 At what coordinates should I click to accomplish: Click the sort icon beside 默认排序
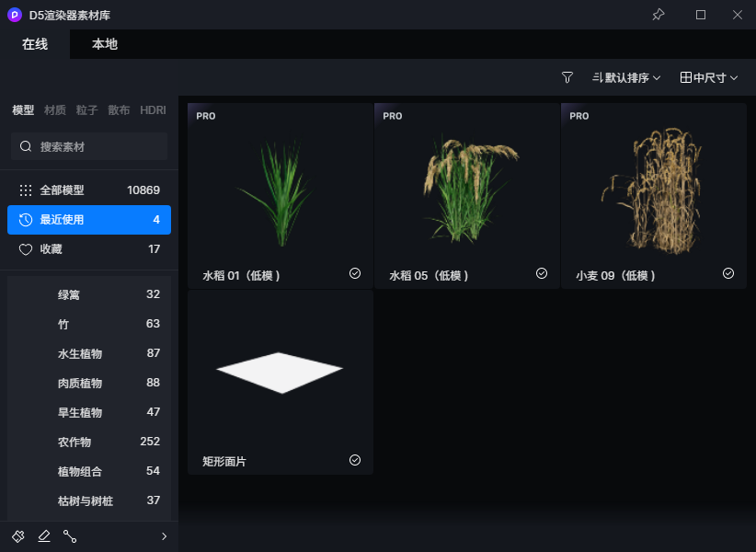[x=598, y=77]
